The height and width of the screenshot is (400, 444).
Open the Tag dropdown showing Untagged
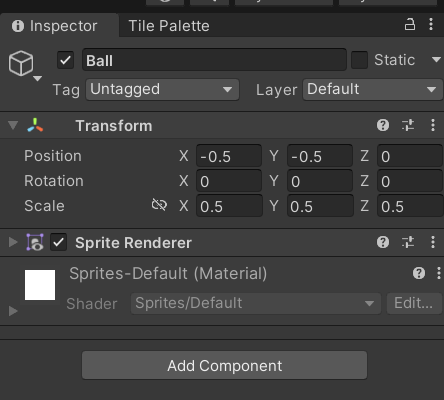tap(162, 89)
